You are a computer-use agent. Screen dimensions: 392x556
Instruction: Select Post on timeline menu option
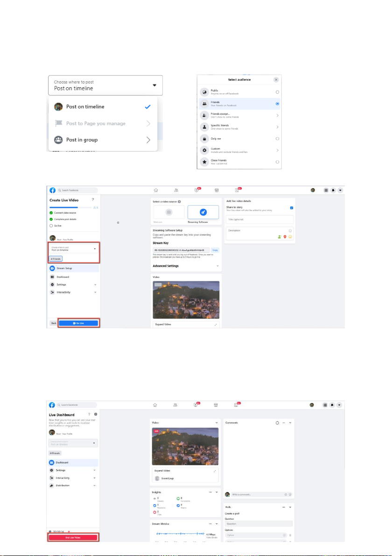click(103, 107)
